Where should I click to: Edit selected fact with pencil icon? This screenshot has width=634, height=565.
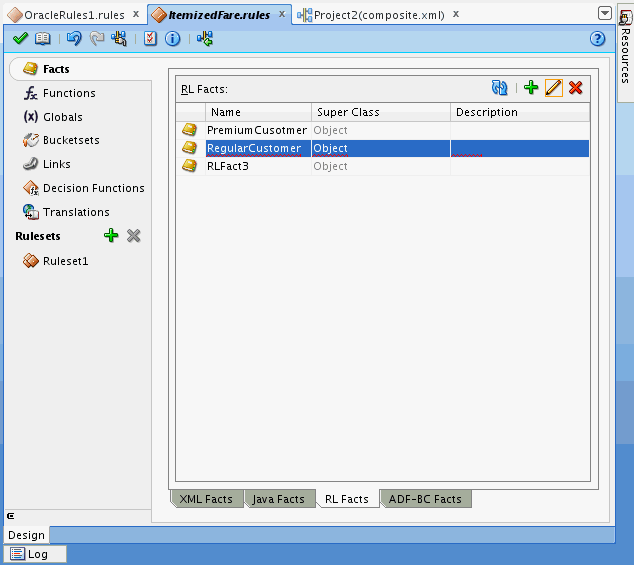click(x=554, y=88)
